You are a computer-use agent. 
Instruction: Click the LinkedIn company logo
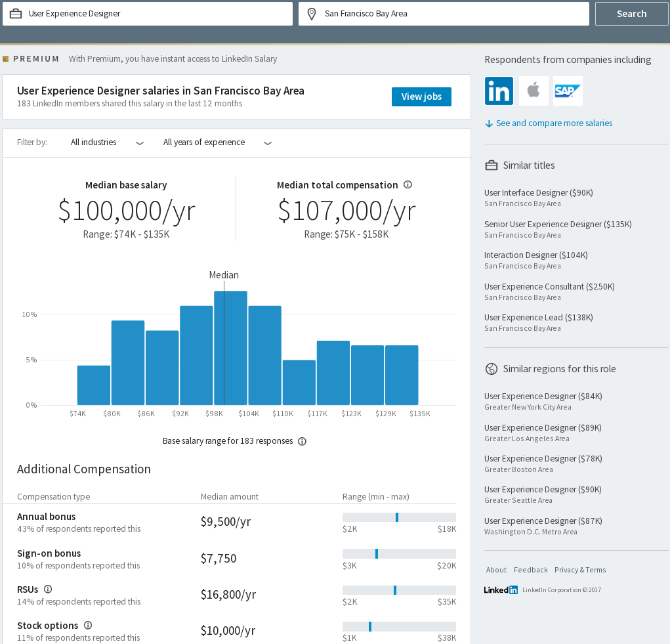pos(499,91)
